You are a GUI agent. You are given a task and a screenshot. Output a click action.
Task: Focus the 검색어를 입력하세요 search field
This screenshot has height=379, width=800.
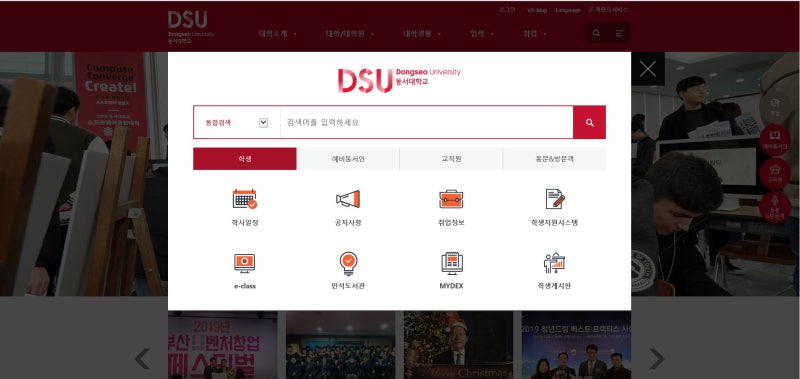[427, 122]
